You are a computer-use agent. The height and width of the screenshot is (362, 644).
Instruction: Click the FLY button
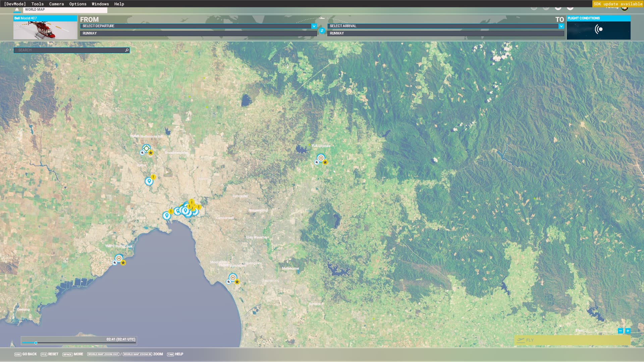click(x=572, y=340)
